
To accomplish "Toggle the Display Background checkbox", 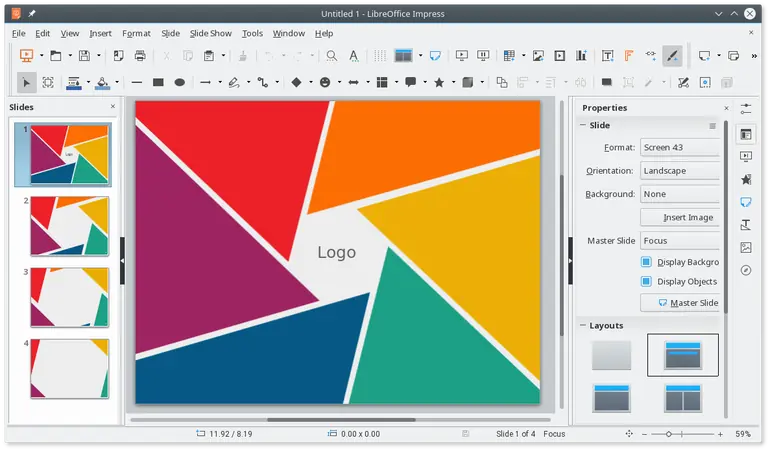I will point(646,262).
